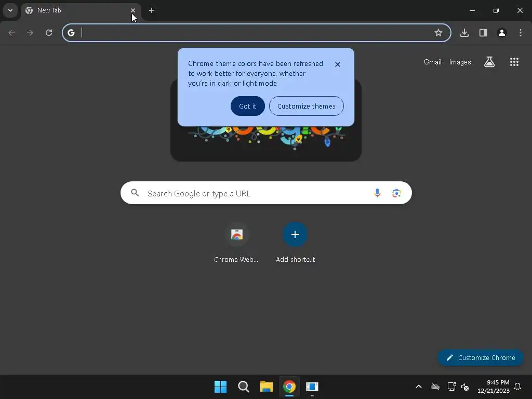Click the Chrome taskbar icon
The width and height of the screenshot is (532, 399).
coord(289,387)
